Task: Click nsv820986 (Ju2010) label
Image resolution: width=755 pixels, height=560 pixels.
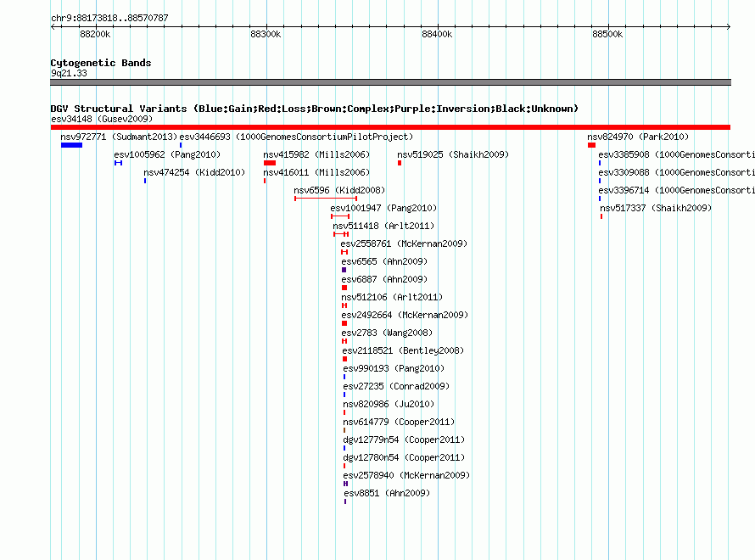Action: click(x=389, y=404)
